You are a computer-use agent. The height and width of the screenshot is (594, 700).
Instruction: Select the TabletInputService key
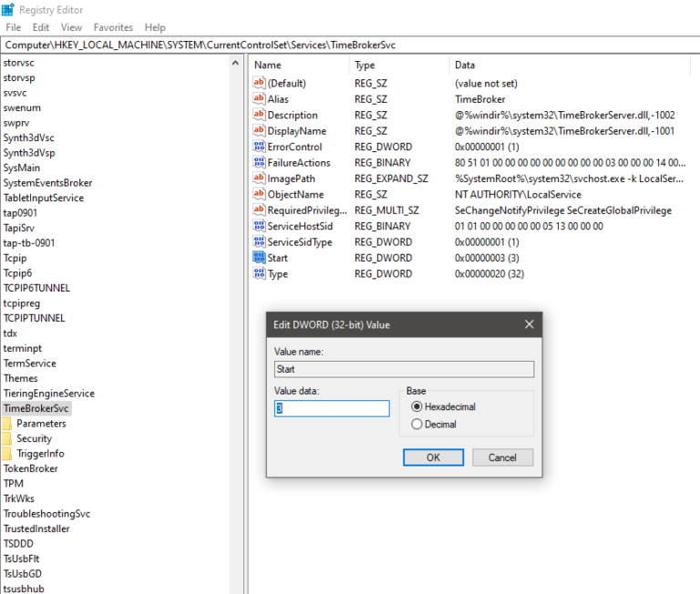click(44, 198)
